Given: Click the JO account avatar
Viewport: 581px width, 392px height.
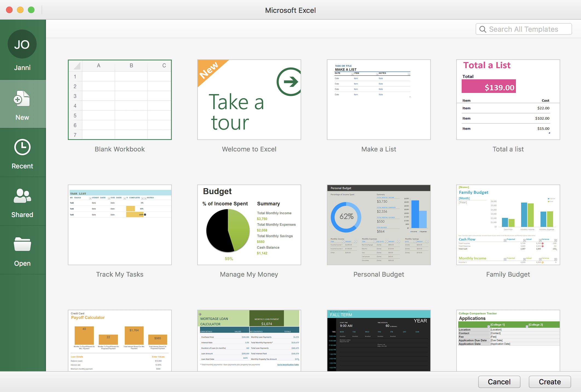Looking at the screenshot, I should (22, 44).
